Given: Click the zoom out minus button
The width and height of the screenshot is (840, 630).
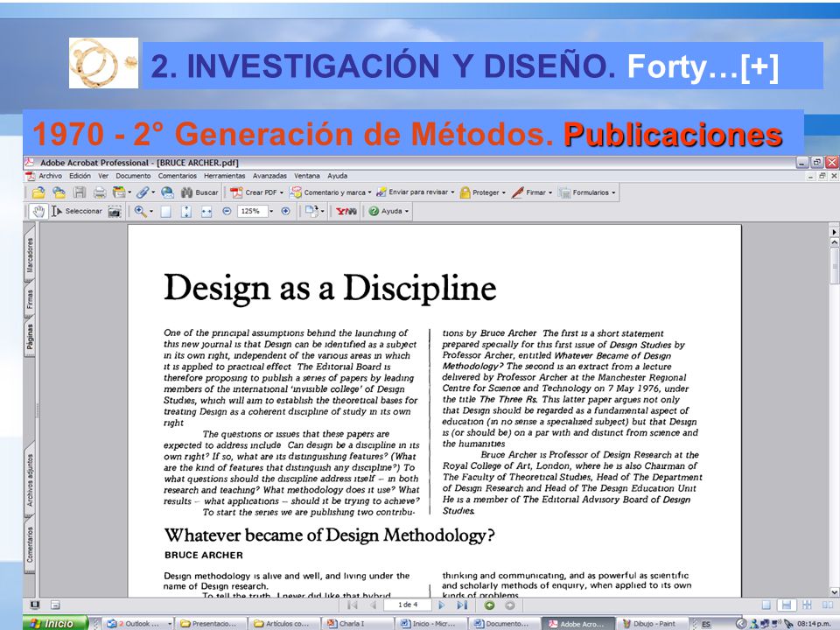Looking at the screenshot, I should (x=227, y=211).
